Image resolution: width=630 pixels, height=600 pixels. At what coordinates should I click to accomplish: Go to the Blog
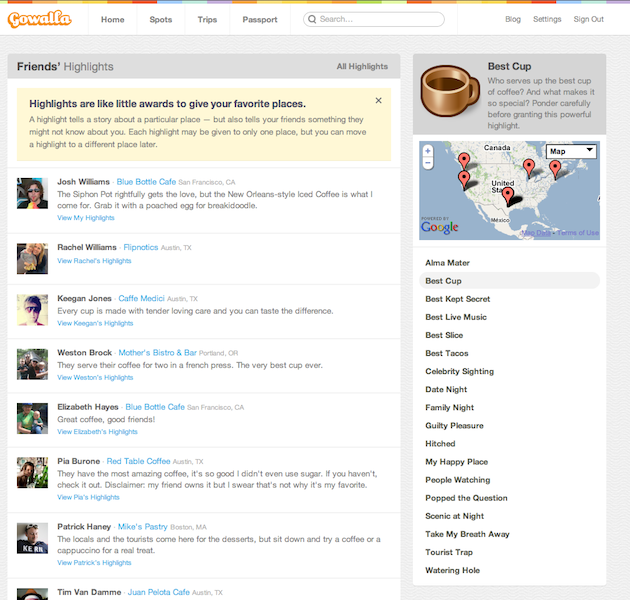pyautogui.click(x=513, y=19)
